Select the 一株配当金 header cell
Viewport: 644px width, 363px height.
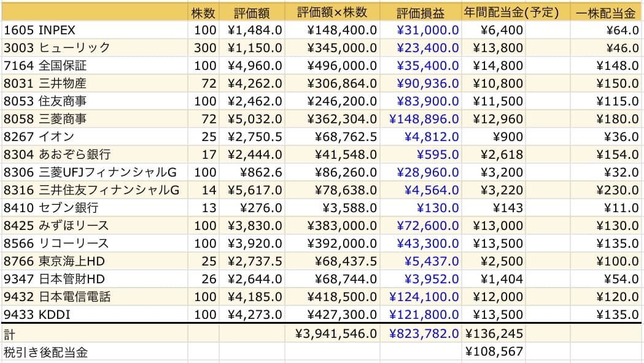(606, 13)
